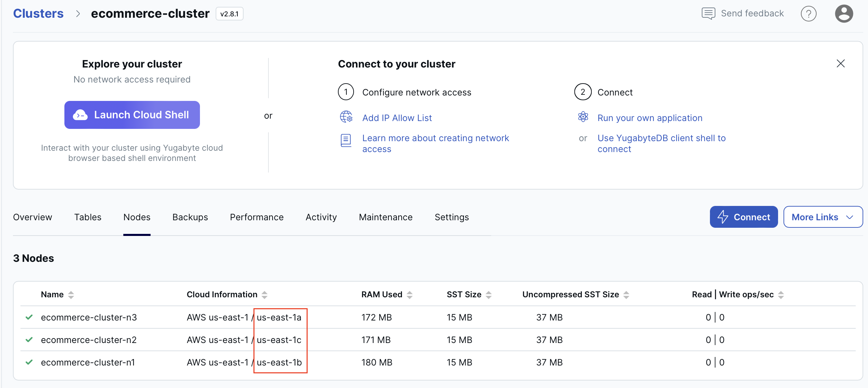The image size is (868, 388).
Task: Toggle sorting on the RAM Used column
Action: (411, 294)
